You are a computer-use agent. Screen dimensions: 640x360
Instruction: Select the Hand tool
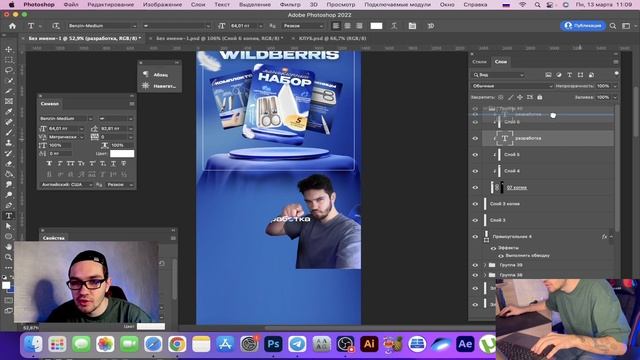click(9, 247)
